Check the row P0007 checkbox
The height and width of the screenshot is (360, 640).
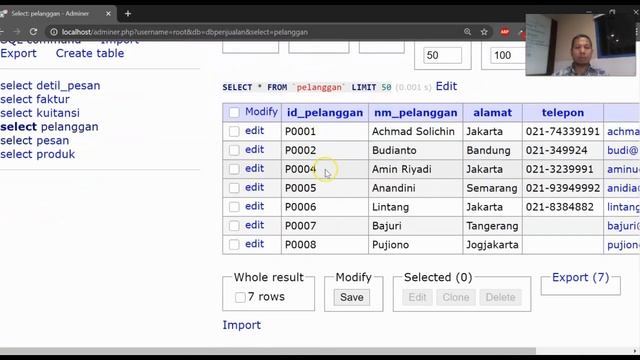point(234,225)
